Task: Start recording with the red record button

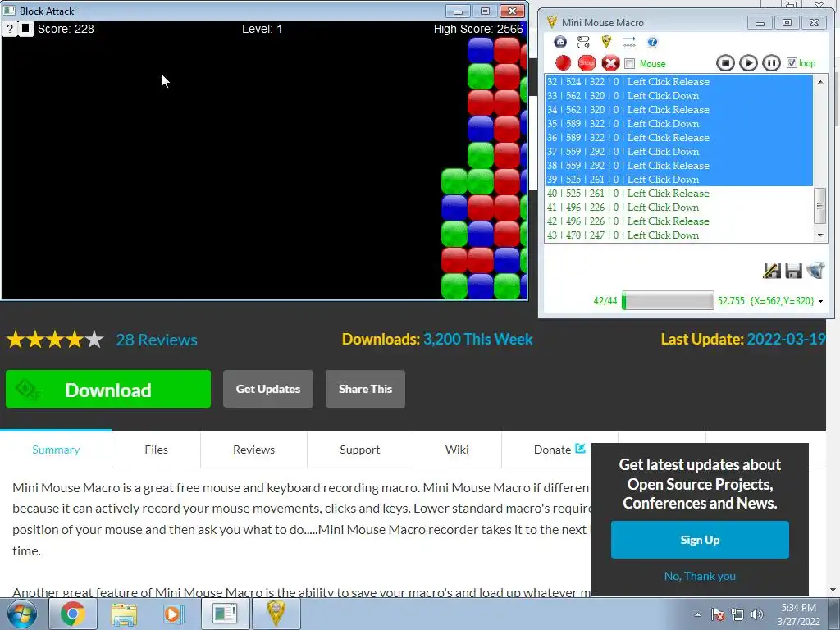Action: [x=563, y=63]
